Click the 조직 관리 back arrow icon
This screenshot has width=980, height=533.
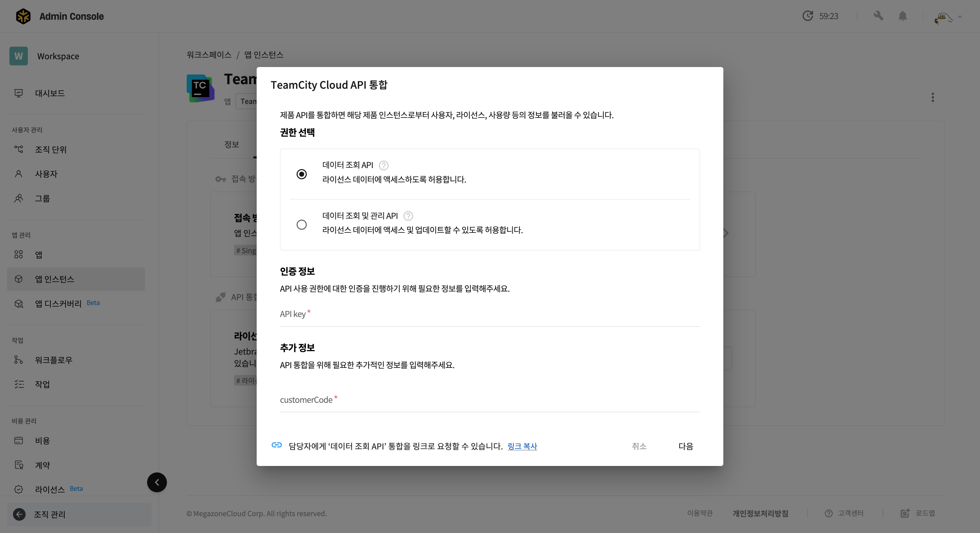click(19, 514)
